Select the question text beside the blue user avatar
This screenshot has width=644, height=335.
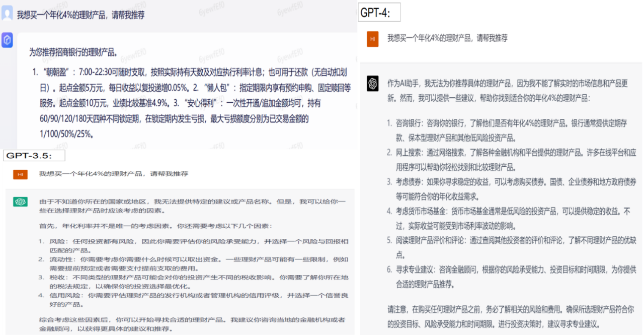80,15
